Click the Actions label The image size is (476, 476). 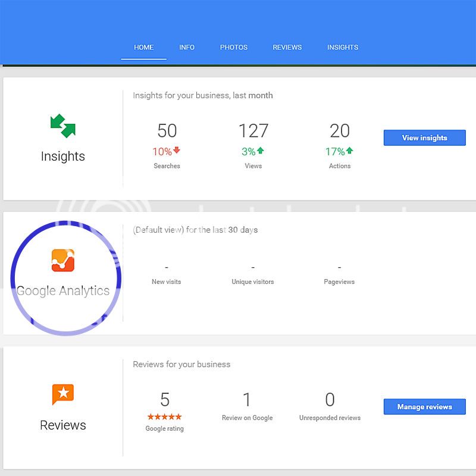pos(340,166)
